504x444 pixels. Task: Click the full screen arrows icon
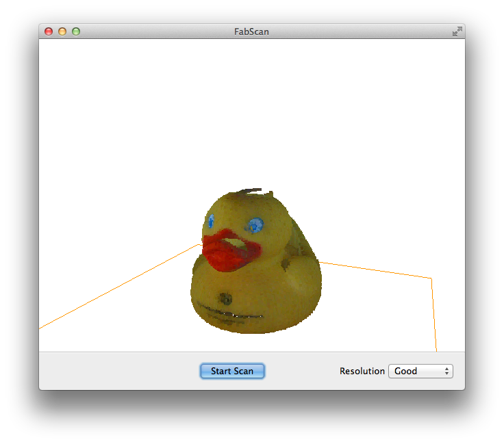click(457, 31)
